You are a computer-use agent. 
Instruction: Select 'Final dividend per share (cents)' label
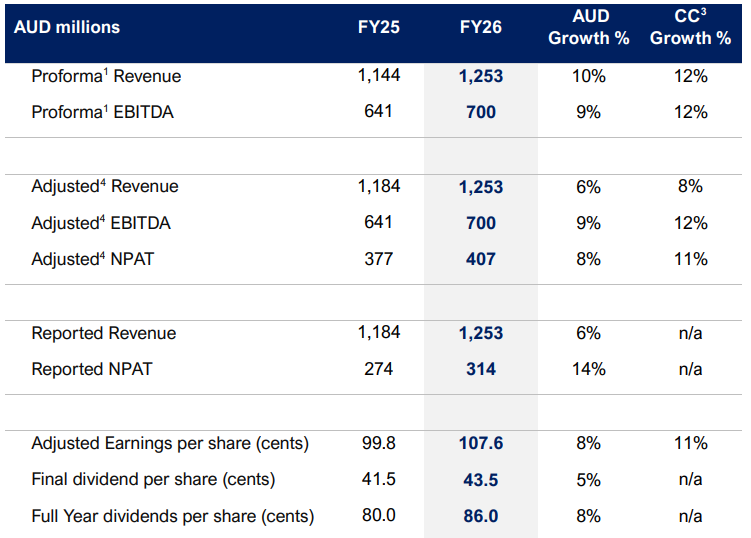(153, 479)
